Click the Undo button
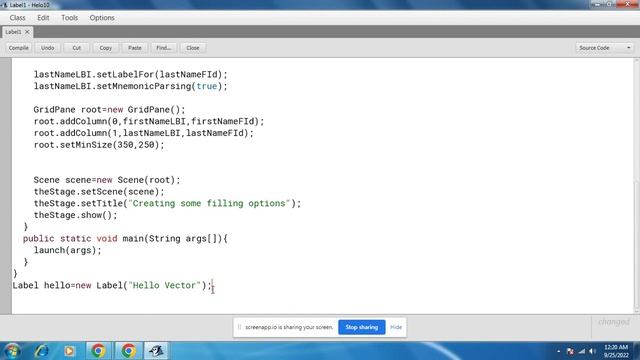Image resolution: width=640 pixels, height=360 pixels. (47, 48)
